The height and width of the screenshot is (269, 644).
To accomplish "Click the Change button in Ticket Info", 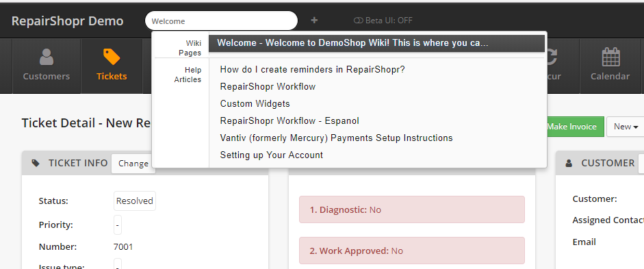I will (x=133, y=163).
